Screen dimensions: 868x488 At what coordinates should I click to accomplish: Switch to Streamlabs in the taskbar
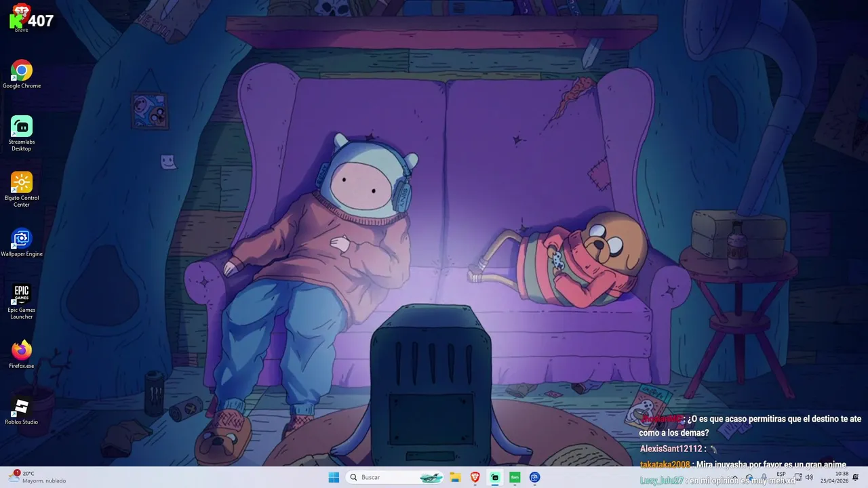coord(495,477)
